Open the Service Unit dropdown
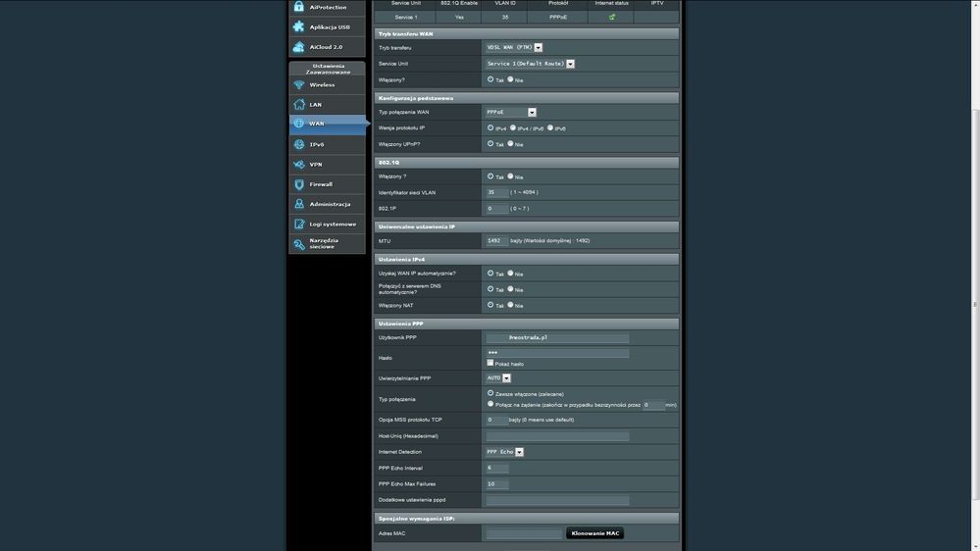Viewport: 980px width, 551px height. [530, 64]
